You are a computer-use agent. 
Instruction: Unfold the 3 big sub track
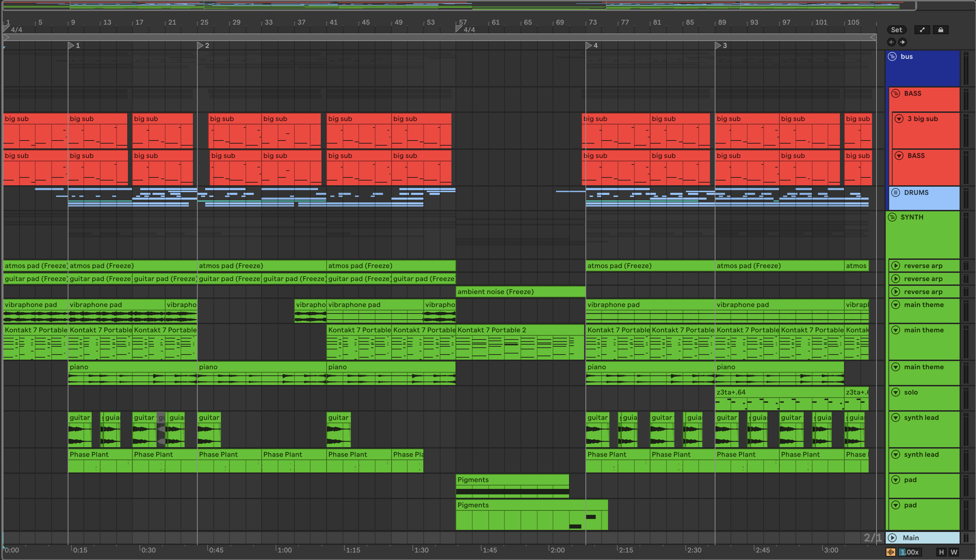(x=899, y=119)
